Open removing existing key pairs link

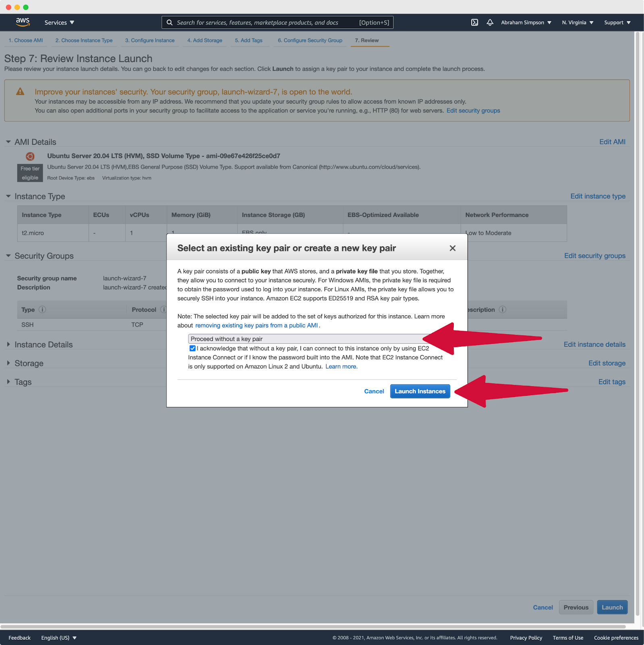coord(257,325)
